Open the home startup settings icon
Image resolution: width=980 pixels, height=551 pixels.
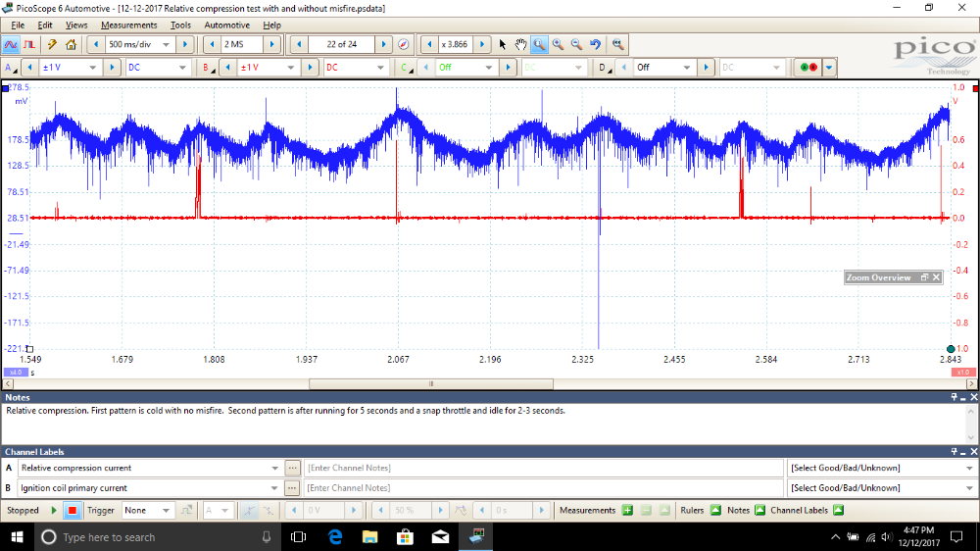pyautogui.click(x=71, y=44)
